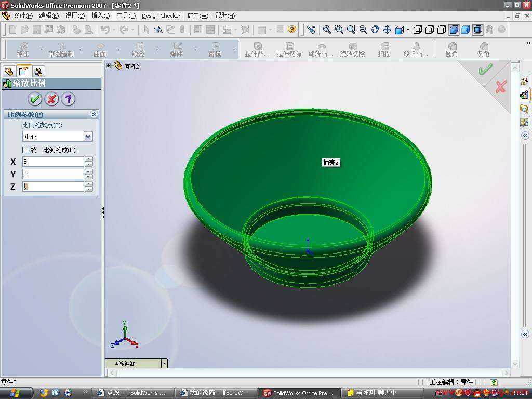
Task: Switch to Wireframe display mode
Action: (x=417, y=30)
